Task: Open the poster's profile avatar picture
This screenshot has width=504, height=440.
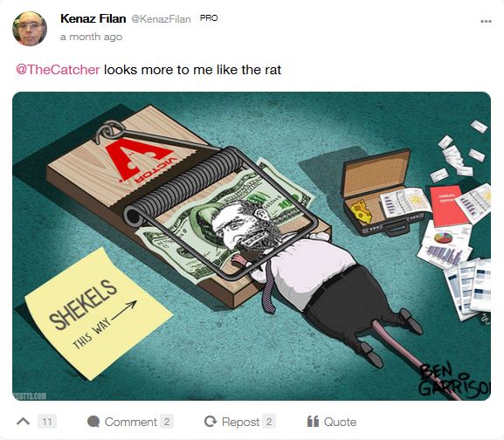Action: 30,29
